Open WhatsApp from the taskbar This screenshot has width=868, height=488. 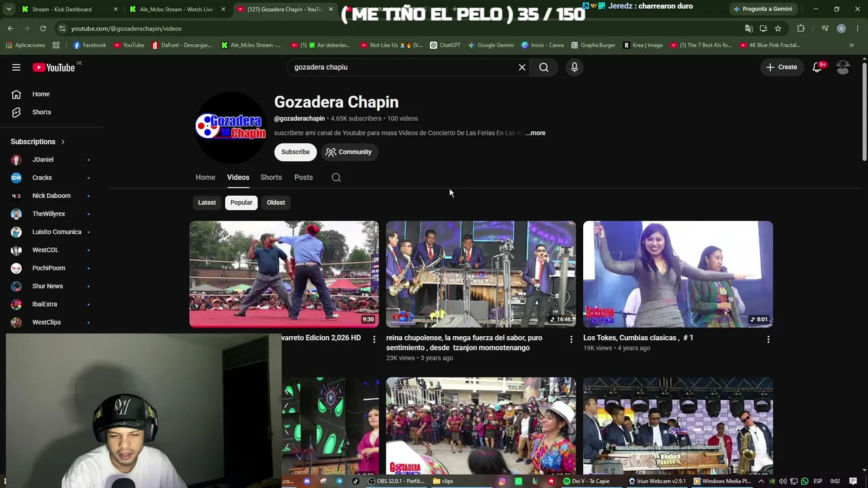pyautogui.click(x=519, y=481)
